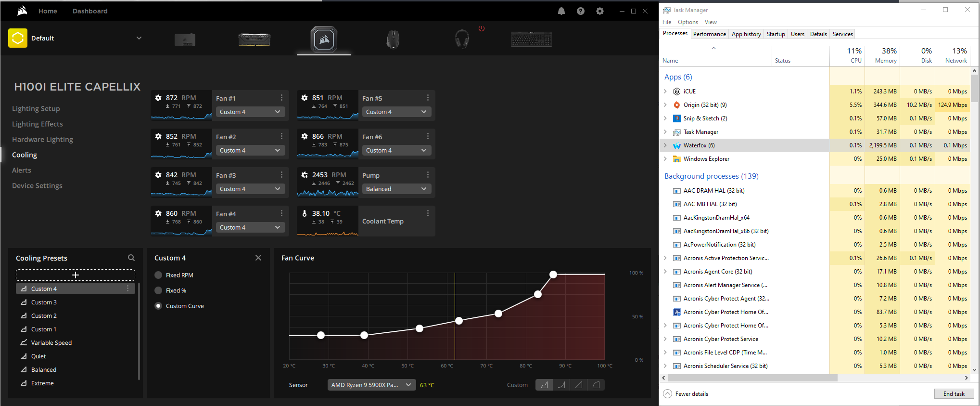The height and width of the screenshot is (406, 980).
Task: Click End task button
Action: click(954, 393)
